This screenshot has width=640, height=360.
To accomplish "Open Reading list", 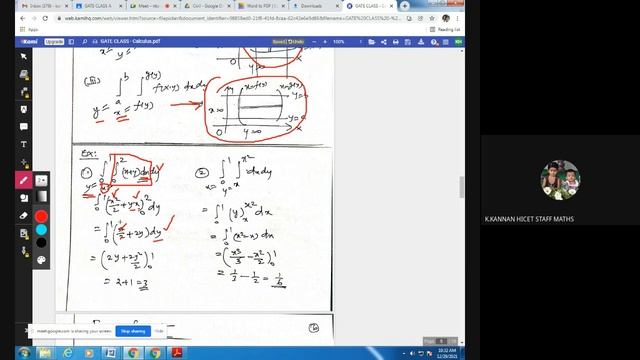I will tap(445, 29).
